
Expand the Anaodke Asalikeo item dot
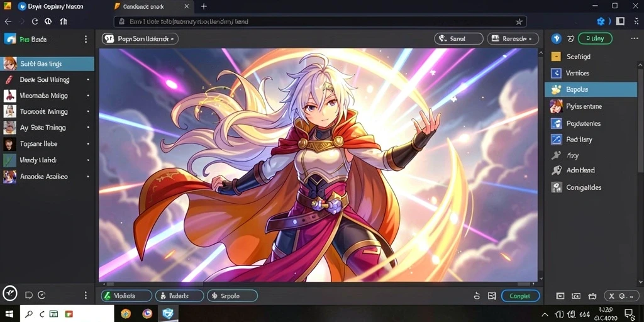(x=88, y=177)
